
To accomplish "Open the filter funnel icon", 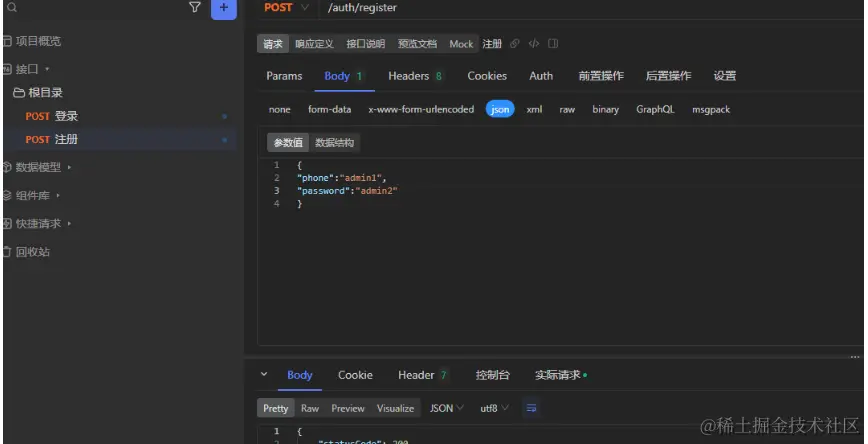I will (194, 7).
